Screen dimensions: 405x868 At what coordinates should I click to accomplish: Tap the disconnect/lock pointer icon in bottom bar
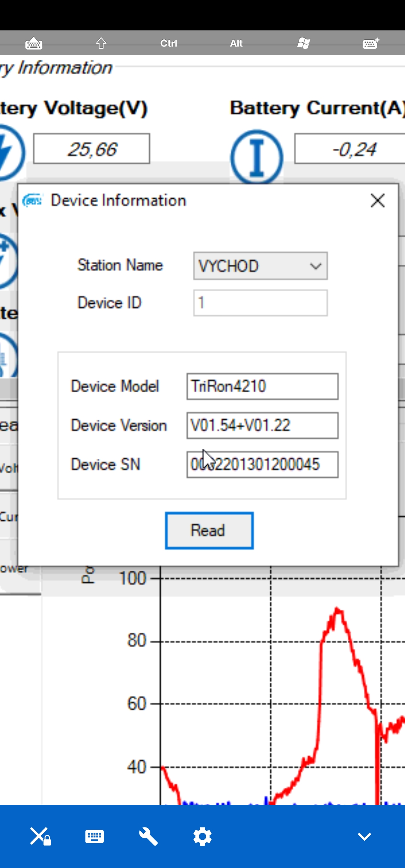(x=40, y=836)
